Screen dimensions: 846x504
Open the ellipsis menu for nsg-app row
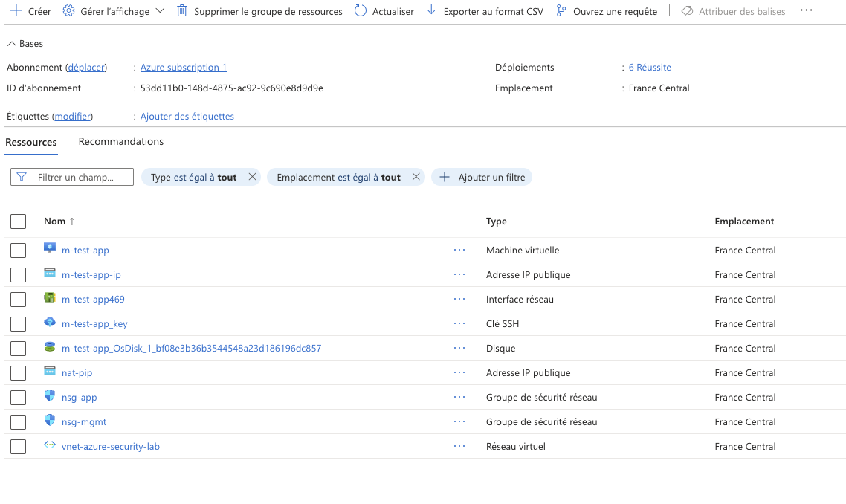click(459, 397)
